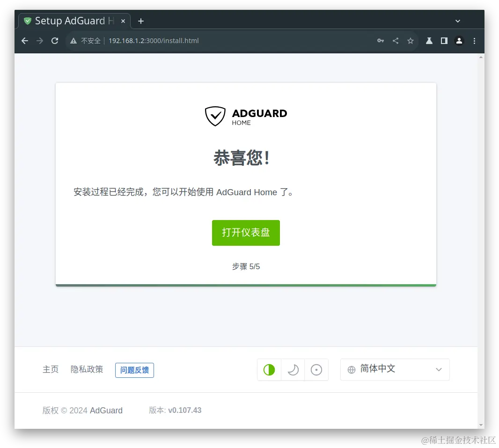Click the not-secure warning triangle icon
499x448 pixels.
(73, 41)
